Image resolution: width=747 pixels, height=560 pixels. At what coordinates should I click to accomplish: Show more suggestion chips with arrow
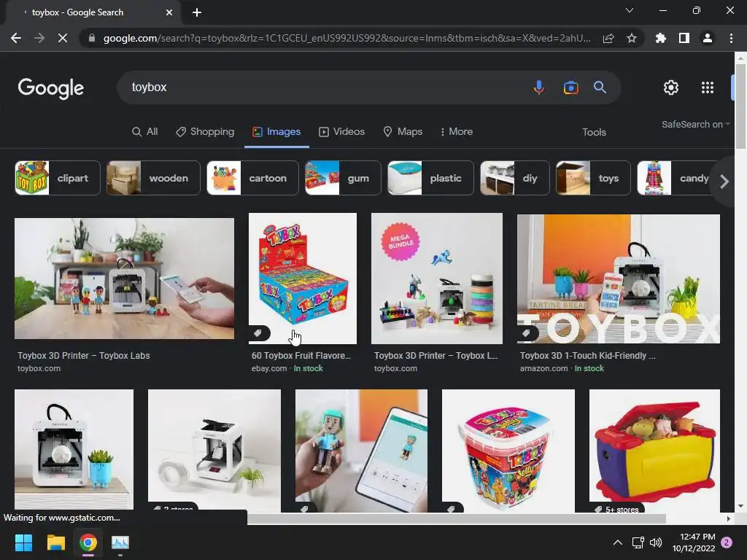pos(724,182)
